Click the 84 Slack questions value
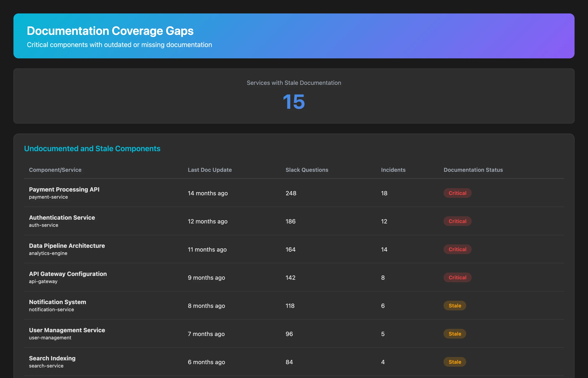588x378 pixels. point(289,362)
